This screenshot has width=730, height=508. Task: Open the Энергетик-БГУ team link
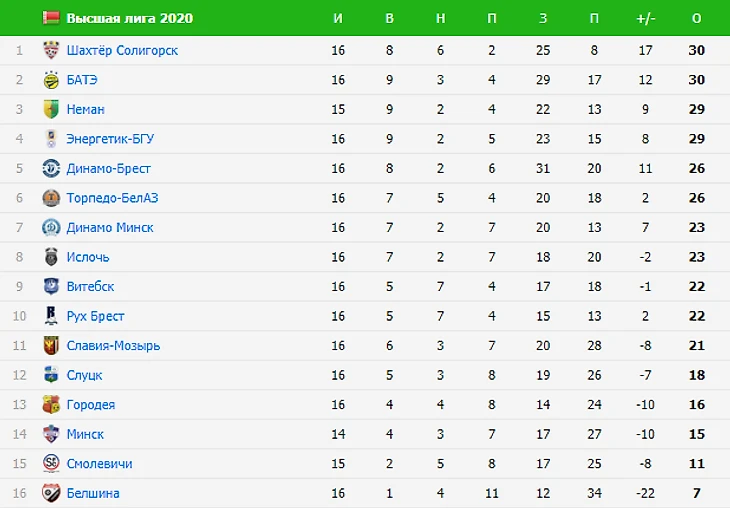(x=110, y=139)
